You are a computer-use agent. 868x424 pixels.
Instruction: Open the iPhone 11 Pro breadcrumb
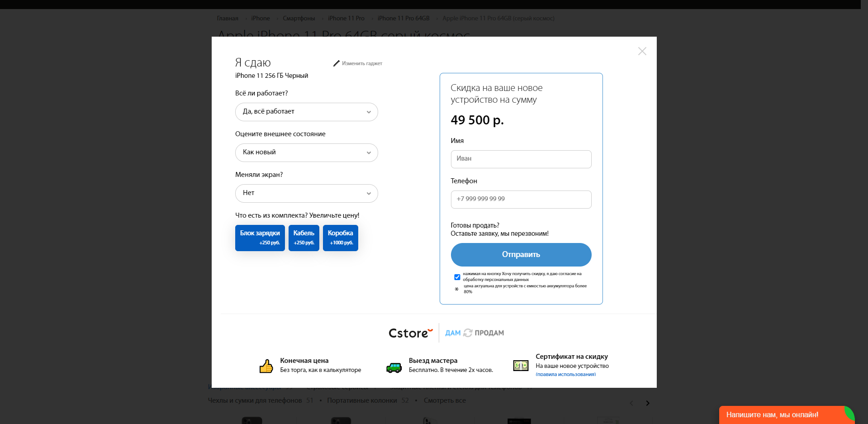(346, 19)
